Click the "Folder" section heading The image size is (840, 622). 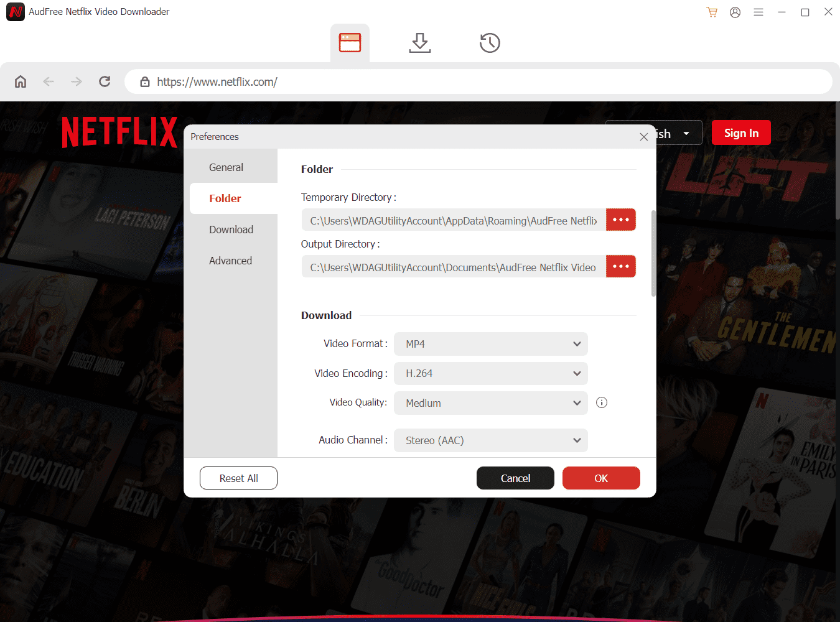[x=317, y=169]
